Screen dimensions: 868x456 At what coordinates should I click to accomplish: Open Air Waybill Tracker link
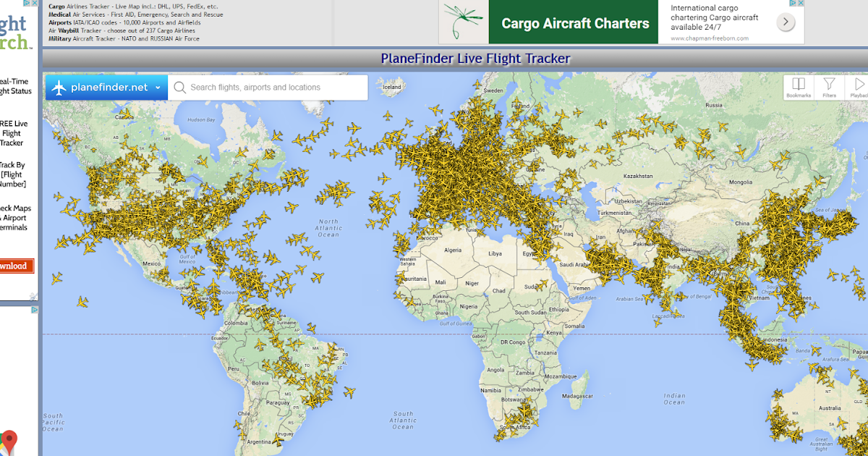[122, 30]
